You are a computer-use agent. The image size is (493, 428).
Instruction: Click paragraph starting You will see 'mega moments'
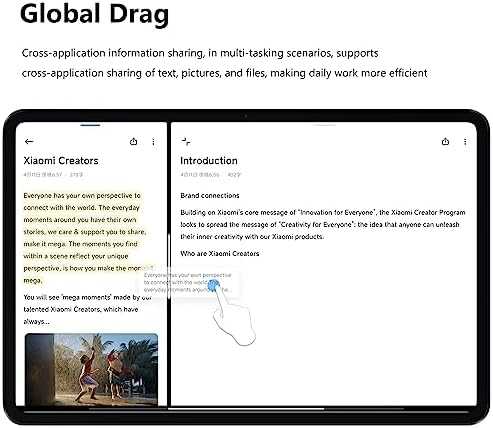(x=87, y=309)
